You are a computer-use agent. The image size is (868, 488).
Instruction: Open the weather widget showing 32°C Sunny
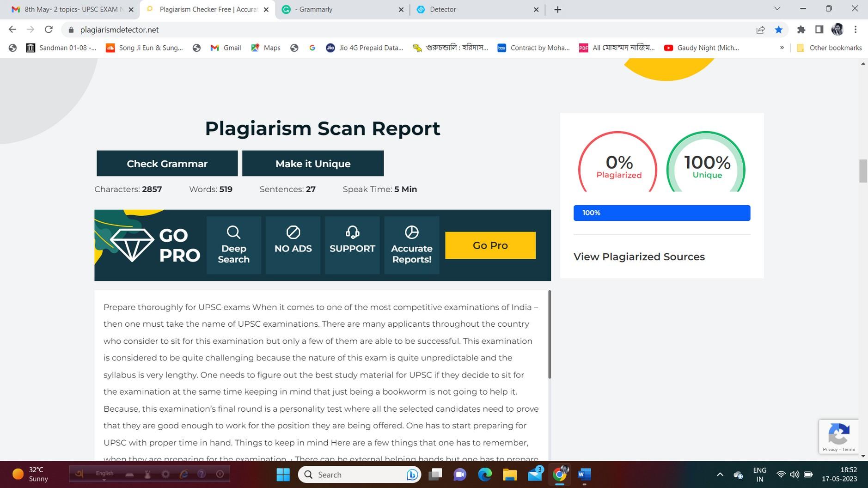[31, 475]
